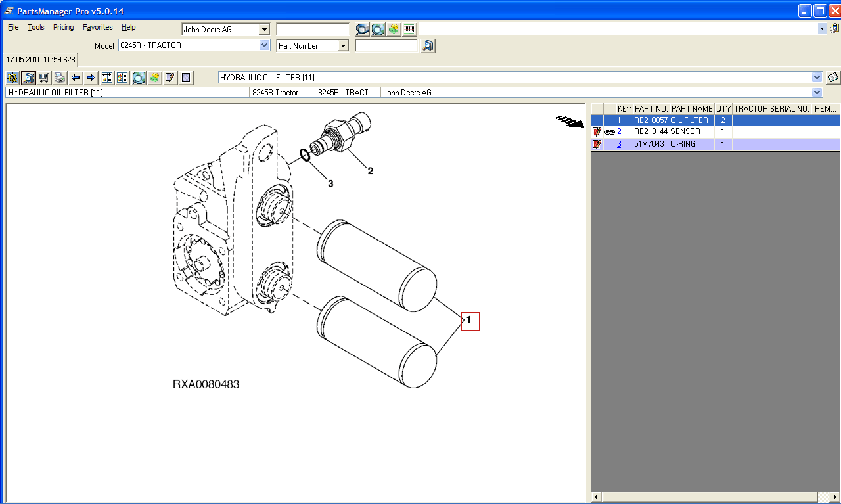841x504 pixels.
Task: Select the O-RING part name cell
Action: point(692,144)
